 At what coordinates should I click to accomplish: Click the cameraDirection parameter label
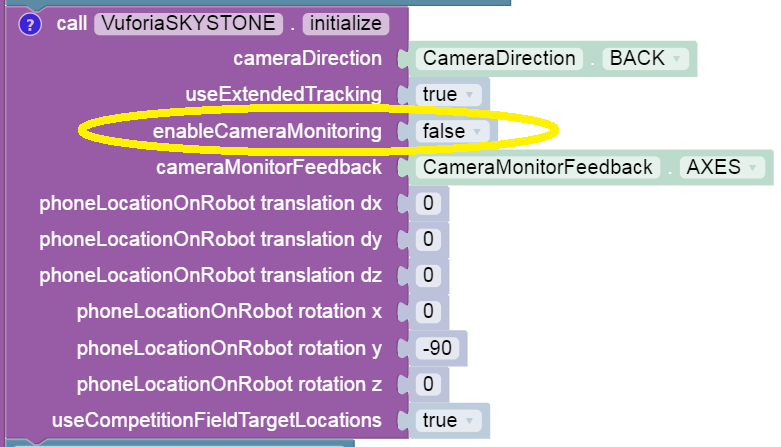coord(307,59)
